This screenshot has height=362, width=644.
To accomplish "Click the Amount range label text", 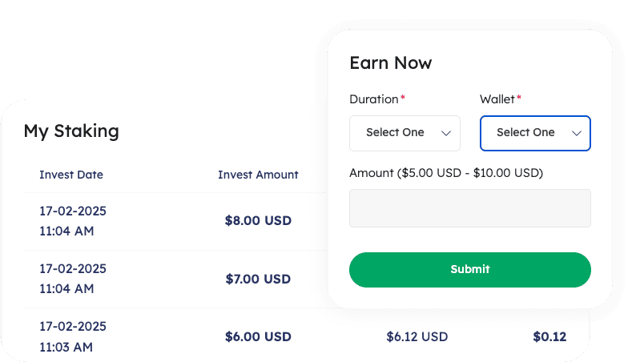I will pyautogui.click(x=446, y=173).
